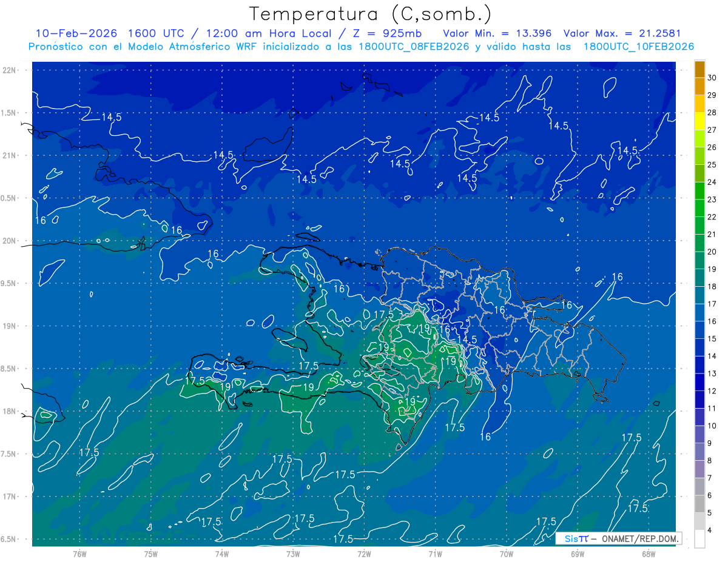The width and height of the screenshot is (728, 562).
Task: Click the '27' label on the color scale
Action: pyautogui.click(x=712, y=130)
